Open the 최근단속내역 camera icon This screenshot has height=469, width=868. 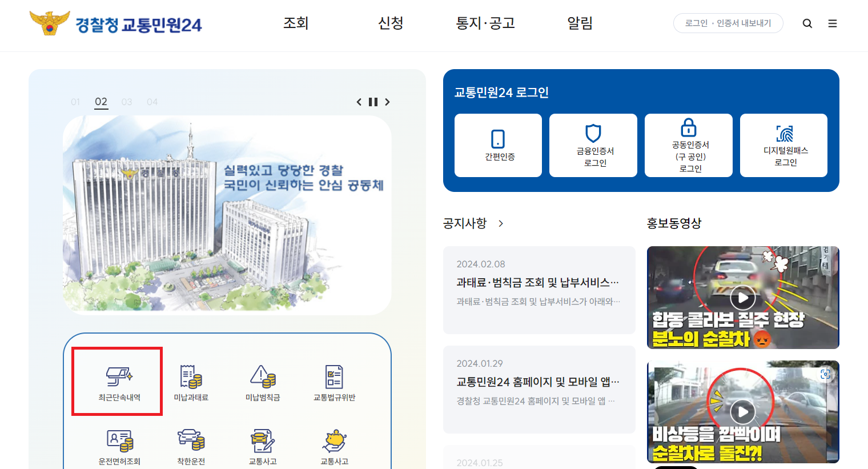tap(119, 376)
